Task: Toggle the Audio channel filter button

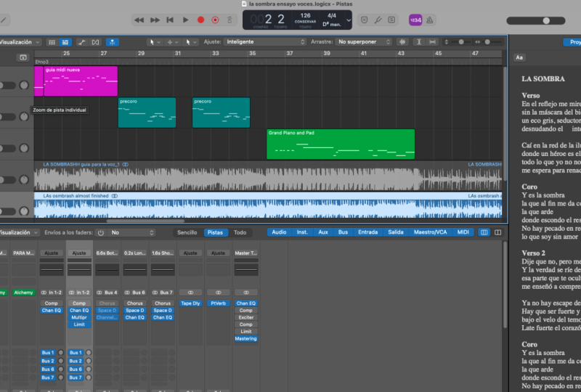Action: pos(279,232)
